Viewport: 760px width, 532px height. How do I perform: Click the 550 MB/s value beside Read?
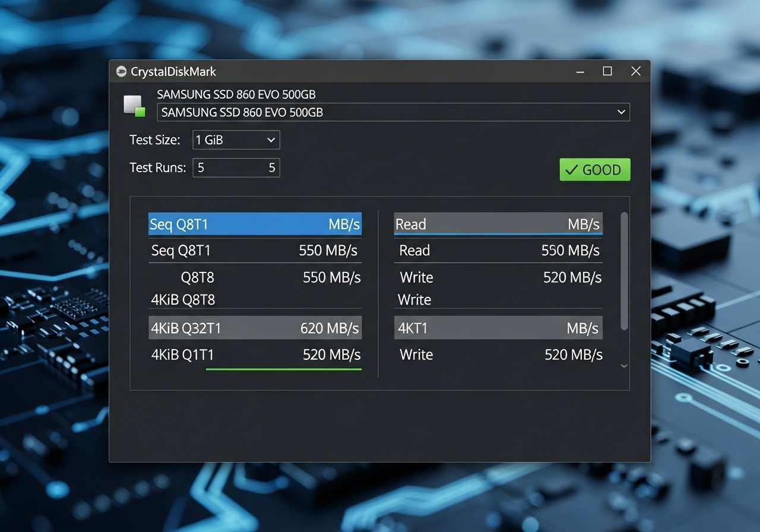tap(570, 251)
